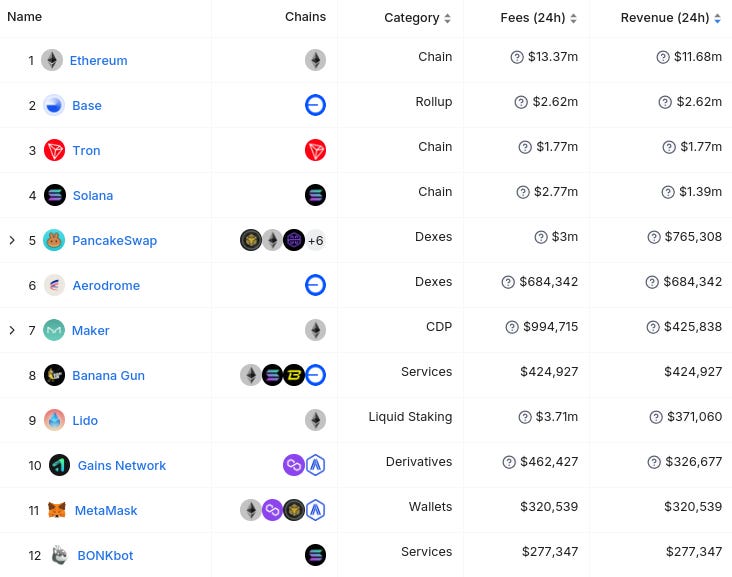Click the Wallets category cell
Image resolution: width=732 pixels, height=577 pixels.
click(x=430, y=507)
